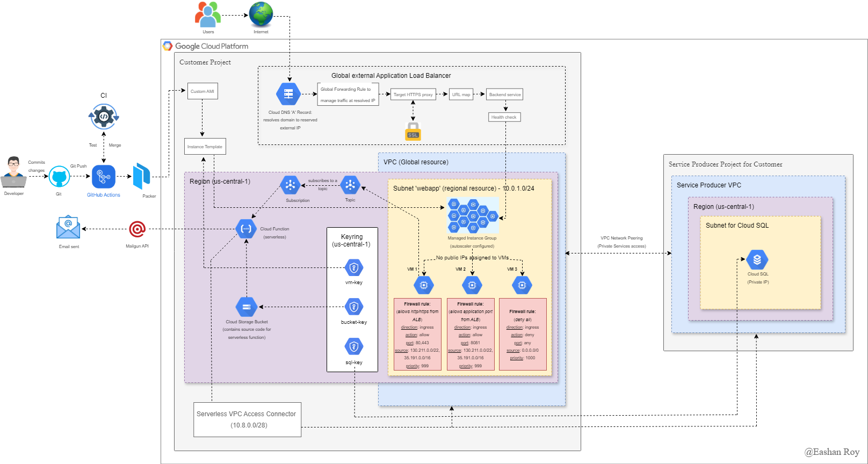The image size is (868, 464).
Task: Select the 'Customer Project' label
Action: coord(205,62)
